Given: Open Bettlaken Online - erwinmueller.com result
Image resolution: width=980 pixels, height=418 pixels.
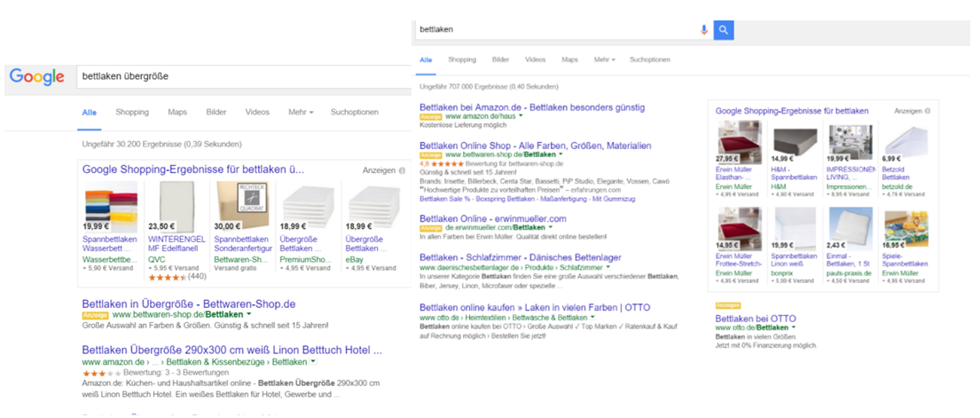Looking at the screenshot, I should tap(493, 218).
